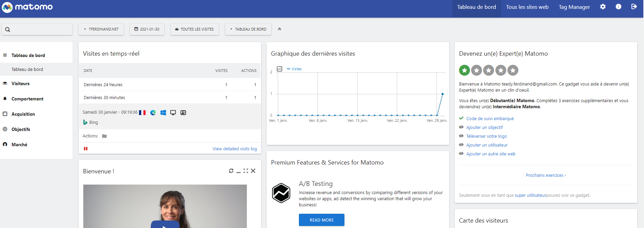The image size is (644, 228).
Task: Pause the real-time visits live update
Action: click(x=86, y=149)
